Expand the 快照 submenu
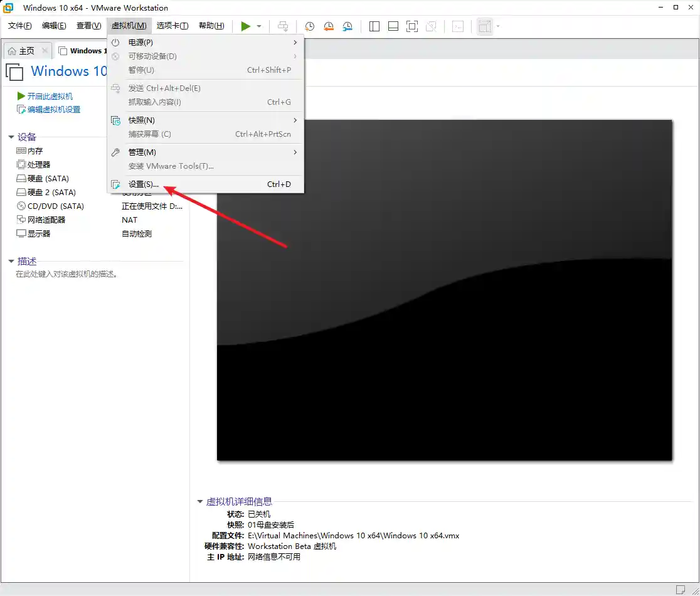The height and width of the screenshot is (596, 700). [144, 120]
